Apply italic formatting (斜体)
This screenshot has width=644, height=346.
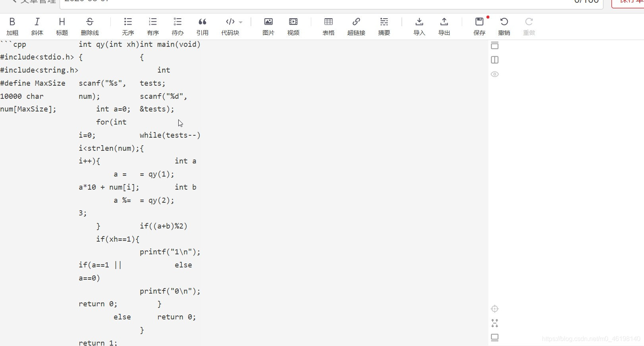tap(37, 26)
